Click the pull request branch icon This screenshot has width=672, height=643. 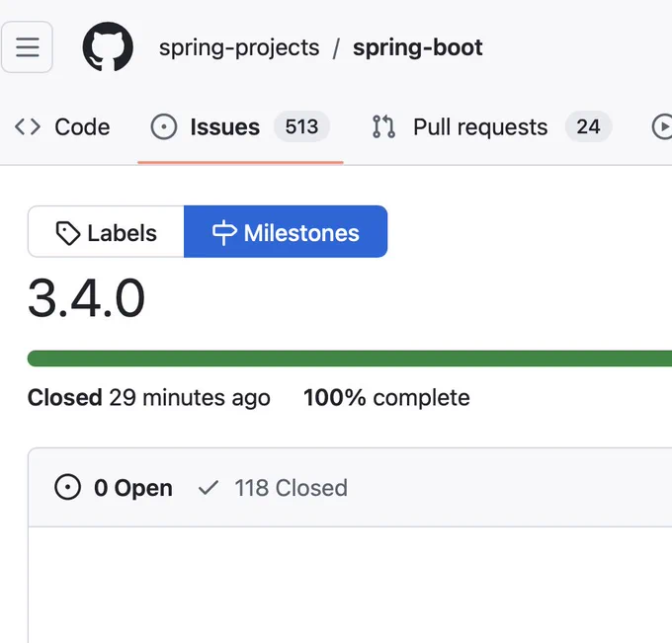pos(383,126)
